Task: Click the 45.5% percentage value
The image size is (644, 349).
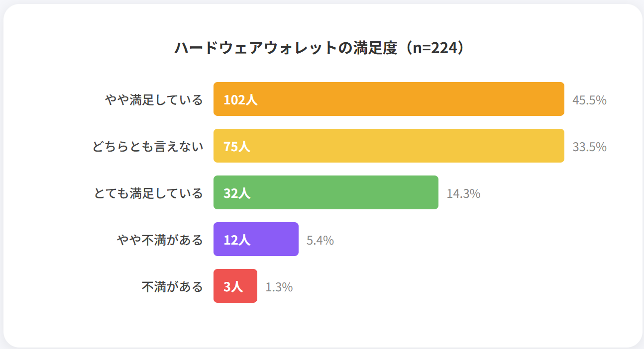Action: pos(589,100)
